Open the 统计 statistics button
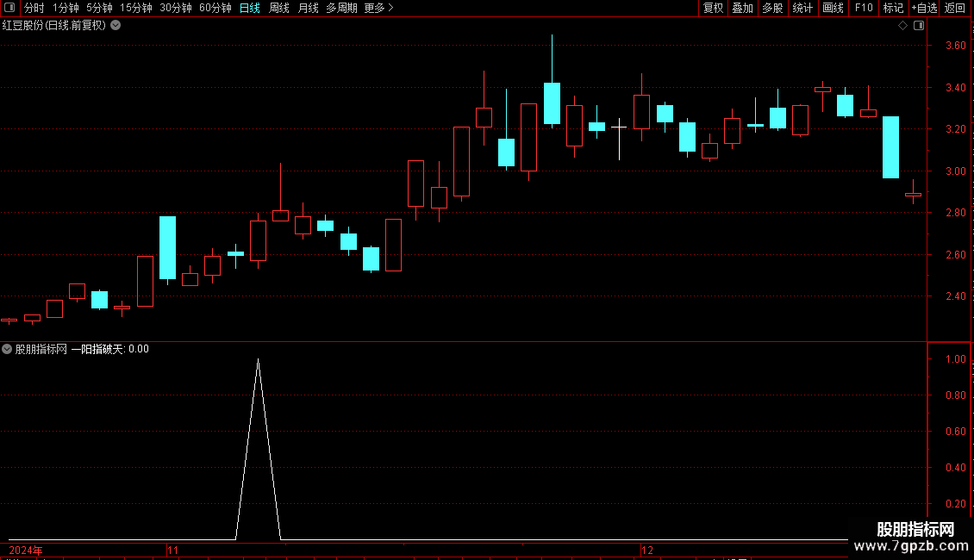Screen dimensions: 974x560 802,8
